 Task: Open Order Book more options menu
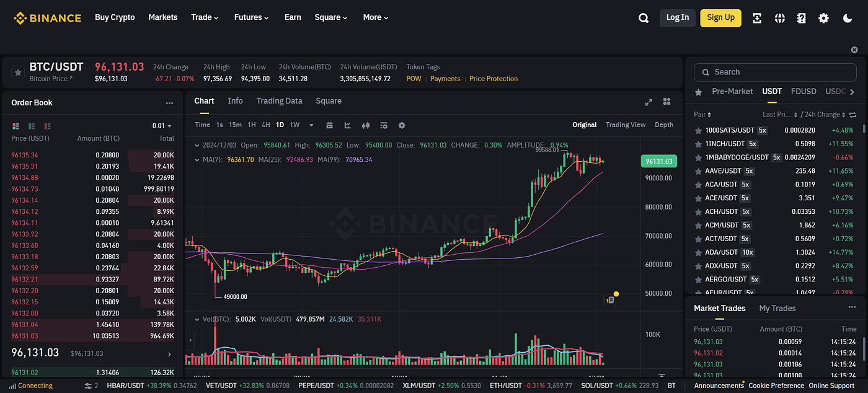pos(169,103)
